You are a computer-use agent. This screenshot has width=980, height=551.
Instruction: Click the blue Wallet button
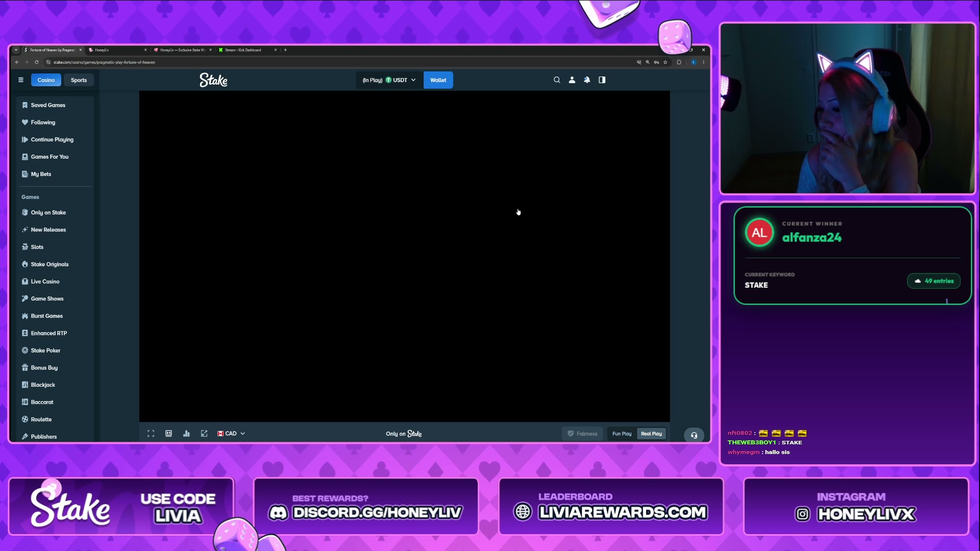tap(438, 80)
